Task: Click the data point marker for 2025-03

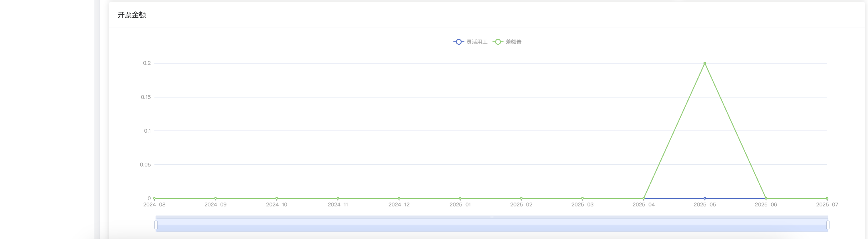Action: click(583, 198)
